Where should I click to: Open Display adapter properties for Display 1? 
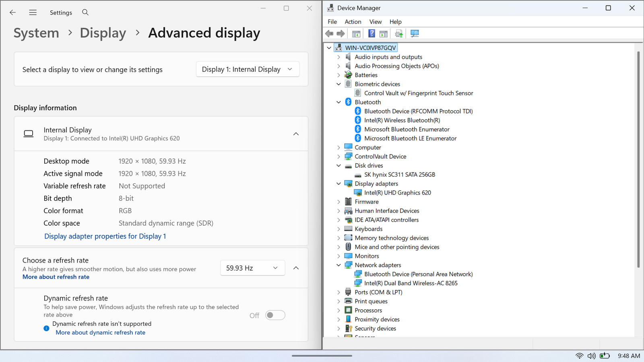(105, 236)
